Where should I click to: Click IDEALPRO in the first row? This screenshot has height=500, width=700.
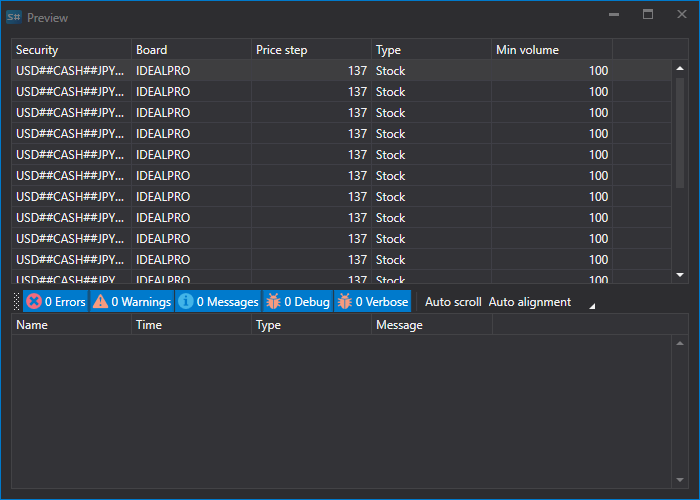(x=163, y=71)
